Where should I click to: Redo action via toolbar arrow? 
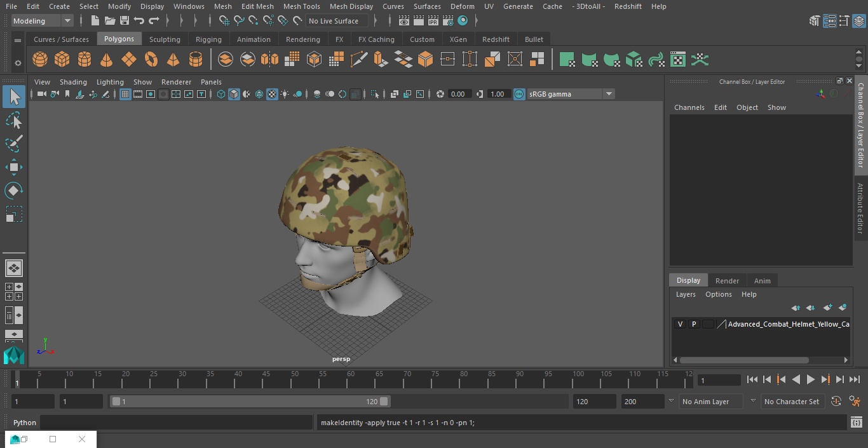click(154, 21)
